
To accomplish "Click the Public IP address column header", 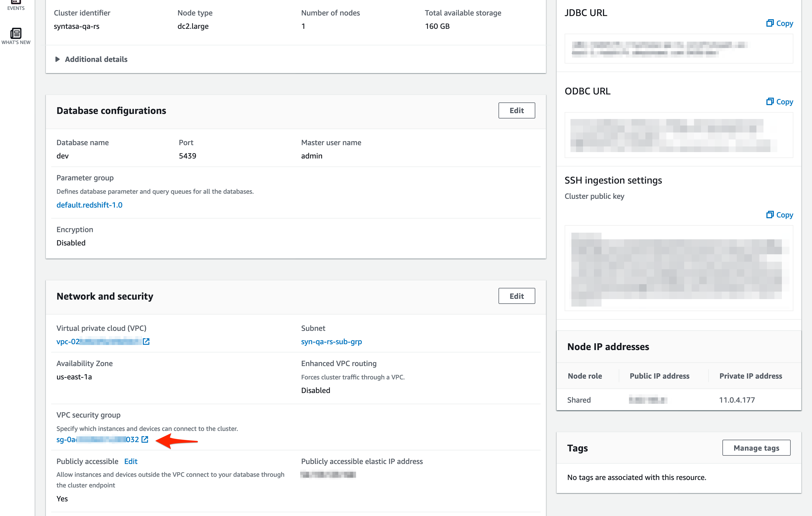I will tap(659, 376).
